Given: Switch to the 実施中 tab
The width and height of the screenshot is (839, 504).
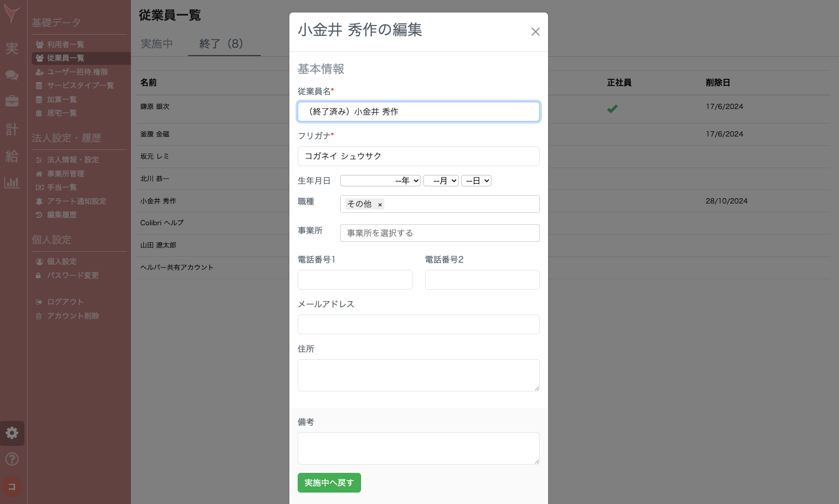Looking at the screenshot, I should click(156, 44).
